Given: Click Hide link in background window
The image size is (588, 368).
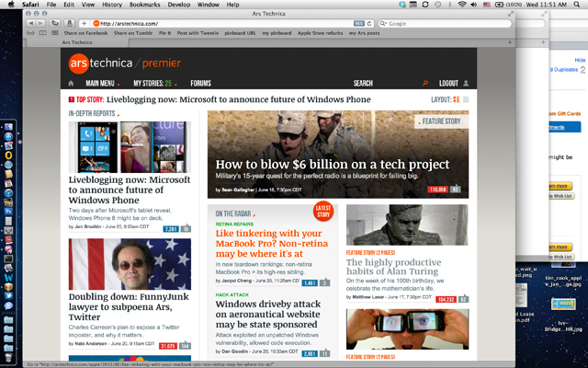Looking at the screenshot, I should (580, 60).
